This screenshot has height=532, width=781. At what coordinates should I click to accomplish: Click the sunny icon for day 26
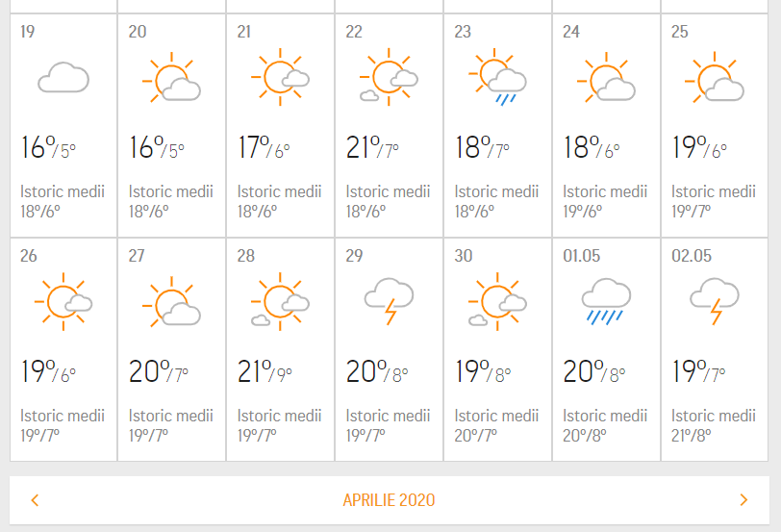click(63, 301)
